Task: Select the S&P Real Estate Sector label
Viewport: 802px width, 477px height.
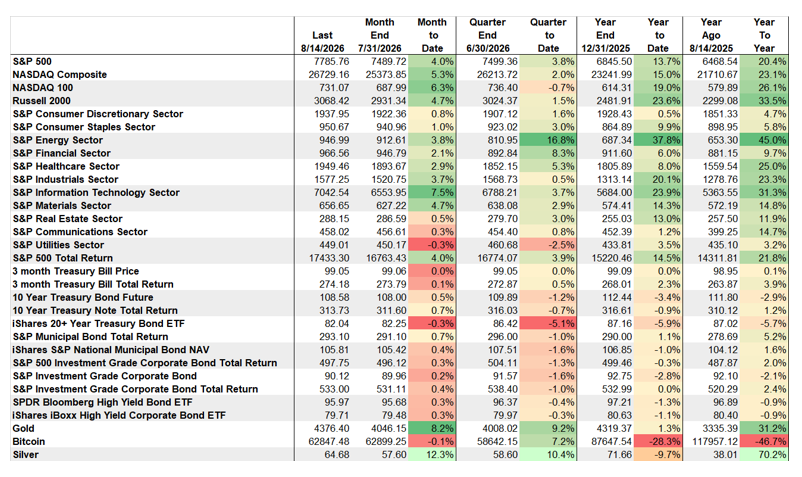Action: (x=68, y=219)
